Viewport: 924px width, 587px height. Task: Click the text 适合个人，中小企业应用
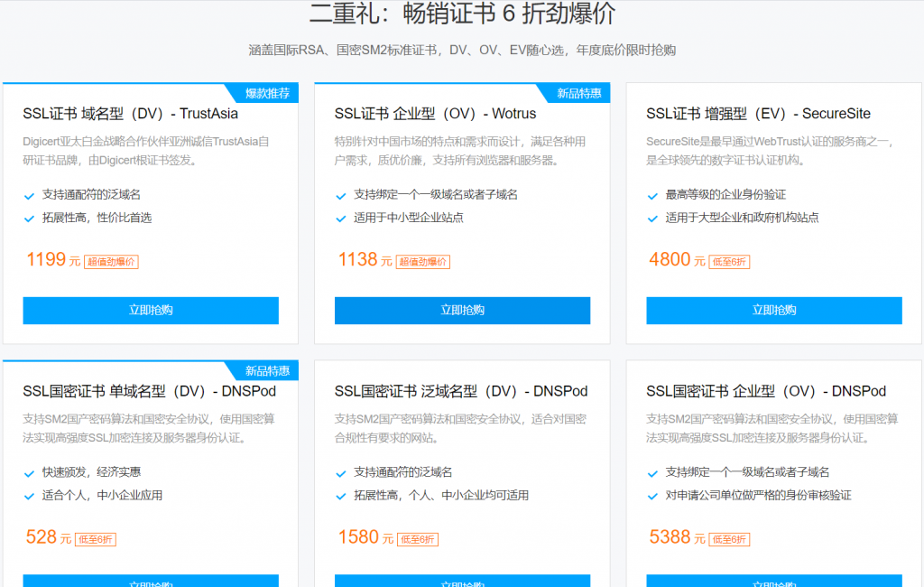pyautogui.click(x=103, y=496)
